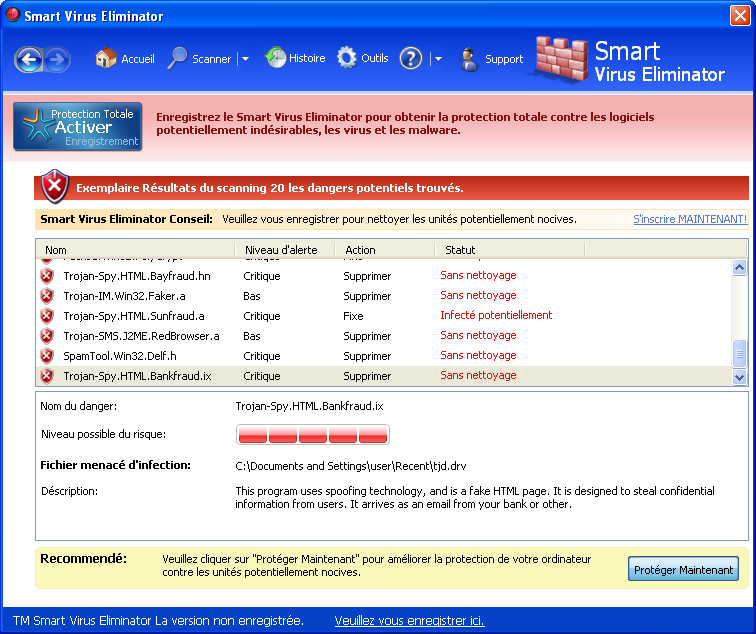Click the Scanner magnifier icon
The height and width of the screenshot is (634, 756).
pos(177,58)
